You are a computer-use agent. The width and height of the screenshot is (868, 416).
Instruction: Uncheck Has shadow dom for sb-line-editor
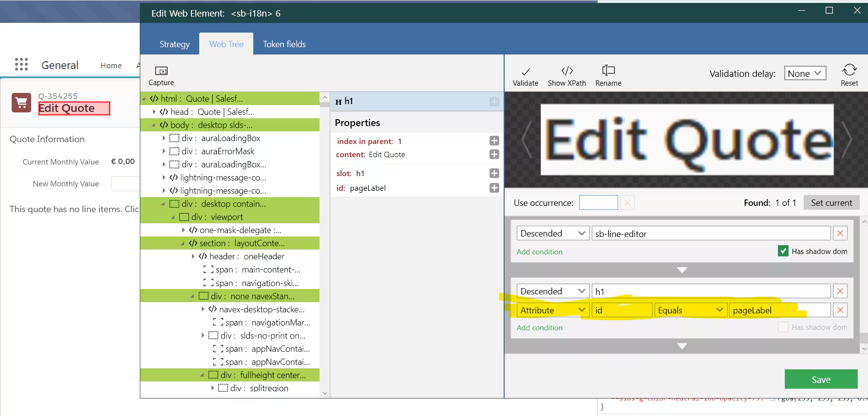pyautogui.click(x=783, y=251)
